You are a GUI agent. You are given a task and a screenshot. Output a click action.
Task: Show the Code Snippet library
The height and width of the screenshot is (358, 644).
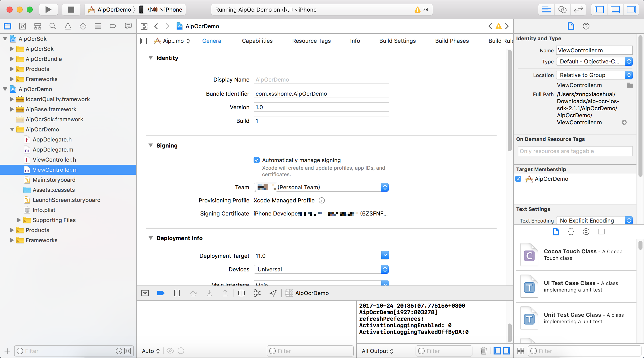coord(571,232)
